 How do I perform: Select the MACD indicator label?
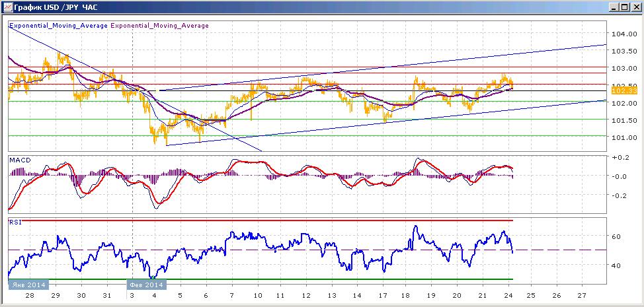point(20,160)
